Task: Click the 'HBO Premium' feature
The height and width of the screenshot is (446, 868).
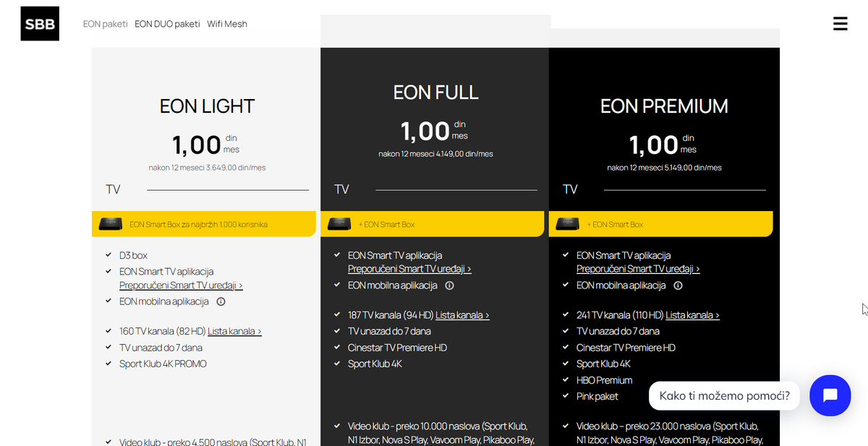Action: point(605,380)
